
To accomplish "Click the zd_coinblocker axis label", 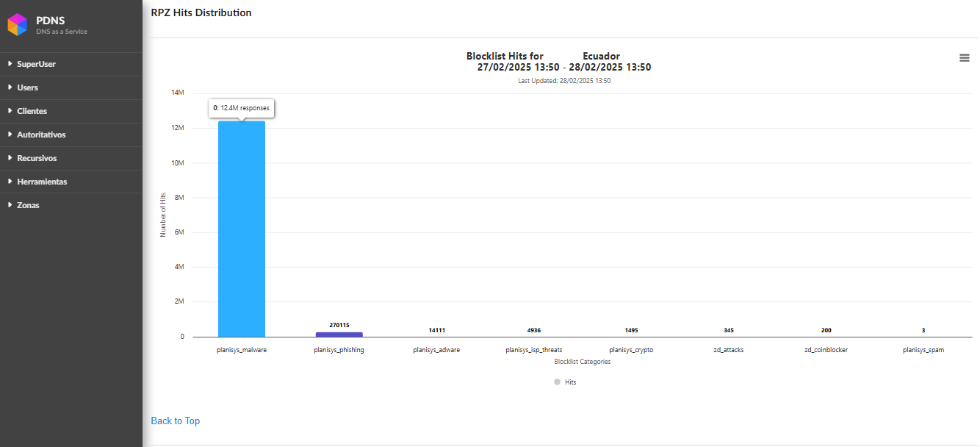I will [826, 350].
